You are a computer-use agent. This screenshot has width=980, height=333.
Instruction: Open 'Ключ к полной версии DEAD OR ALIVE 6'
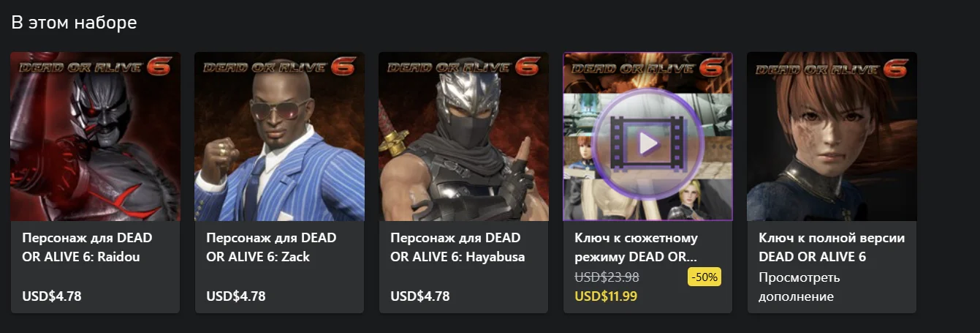[832, 247]
